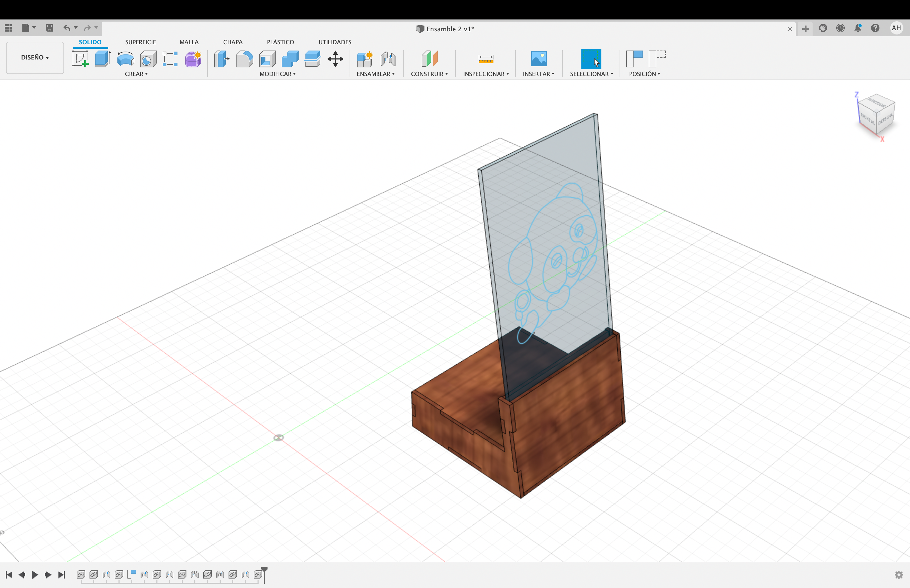This screenshot has width=910, height=588.
Task: Expand the MODIFICAR menu
Action: [278, 74]
